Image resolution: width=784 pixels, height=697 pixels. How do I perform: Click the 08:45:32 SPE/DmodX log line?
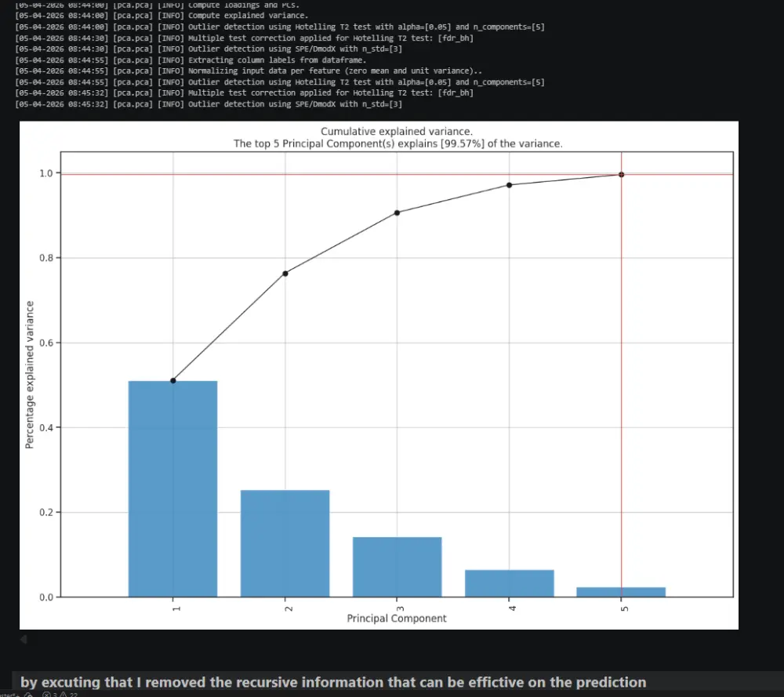[209, 104]
